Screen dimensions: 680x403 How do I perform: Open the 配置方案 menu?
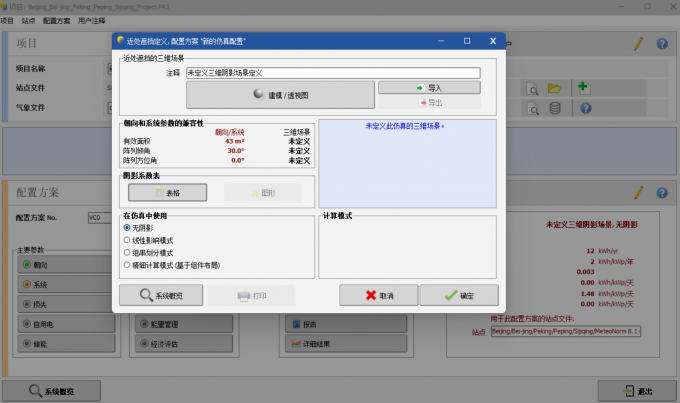pyautogui.click(x=56, y=20)
